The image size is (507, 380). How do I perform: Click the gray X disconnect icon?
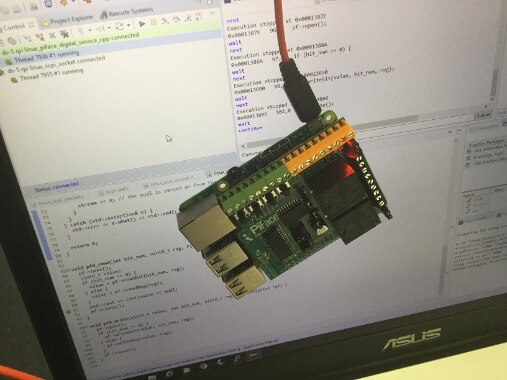point(52,35)
